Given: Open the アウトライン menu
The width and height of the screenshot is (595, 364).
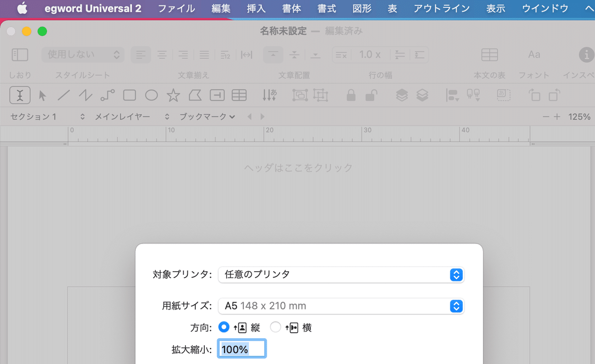Looking at the screenshot, I should 442,8.
